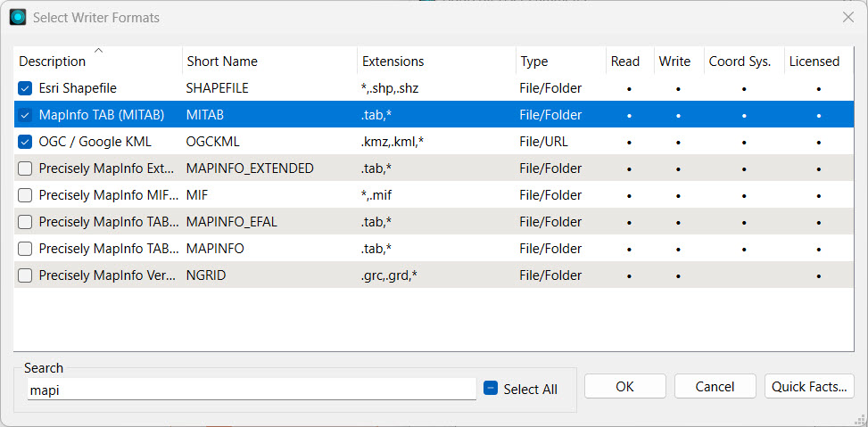Sort by the Short Name column header
The image size is (868, 427).
tap(222, 62)
